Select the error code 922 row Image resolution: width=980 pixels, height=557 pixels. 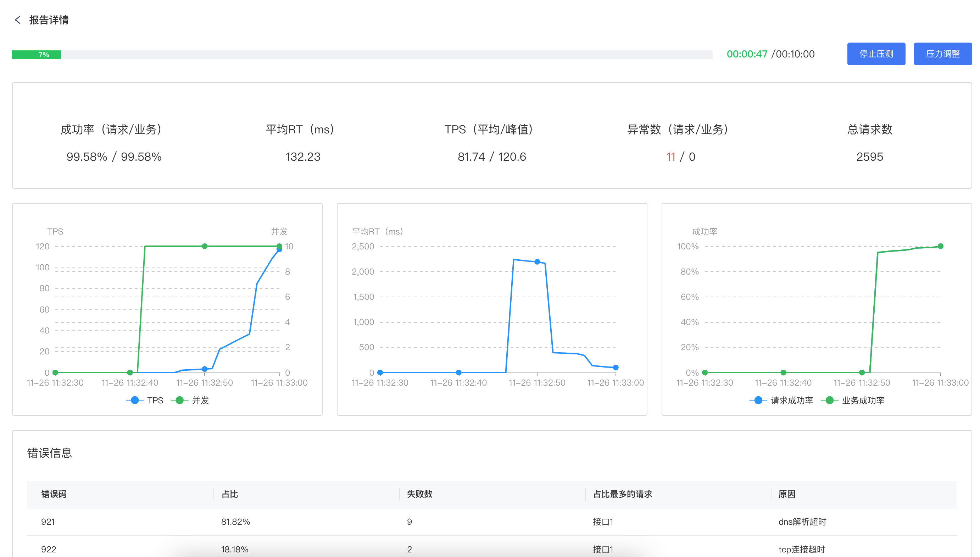49,549
